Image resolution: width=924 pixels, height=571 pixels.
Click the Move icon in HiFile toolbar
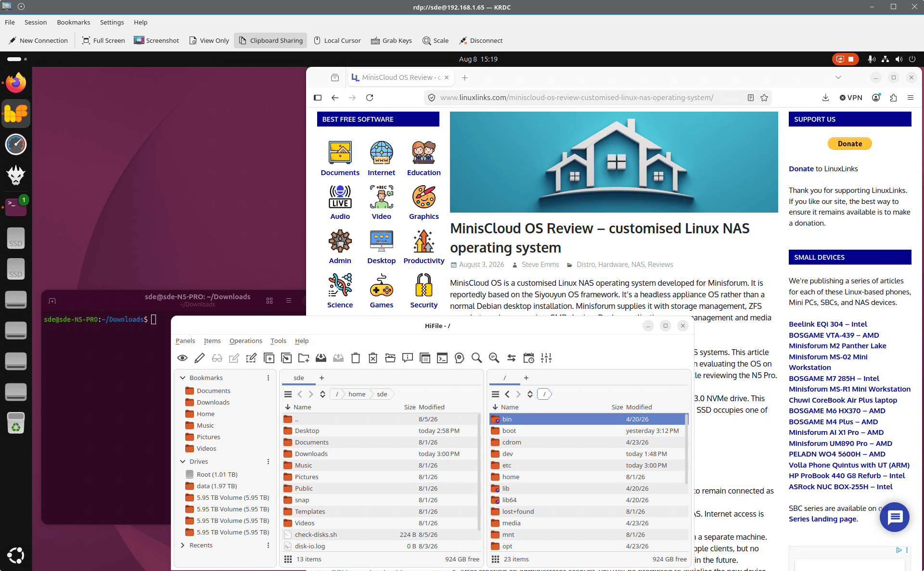286,358
